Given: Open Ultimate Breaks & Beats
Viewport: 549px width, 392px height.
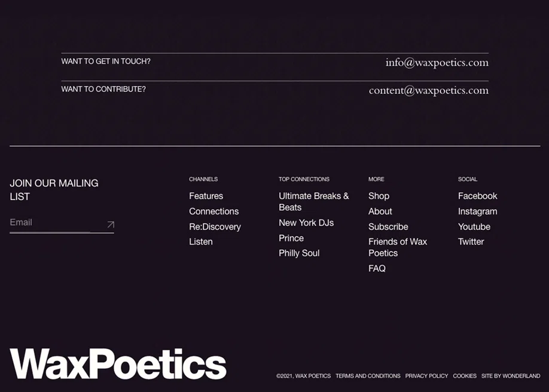Looking at the screenshot, I should click(313, 201).
